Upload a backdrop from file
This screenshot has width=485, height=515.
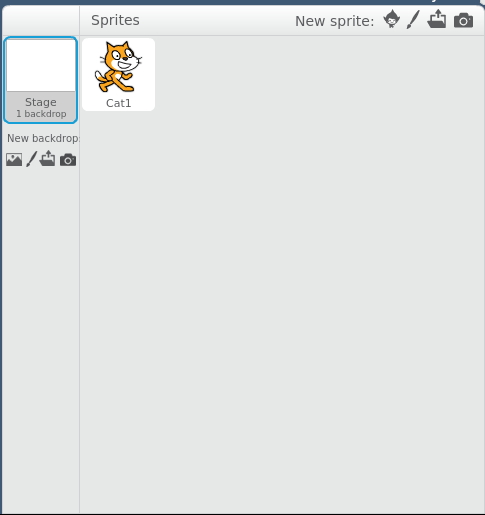(47, 158)
